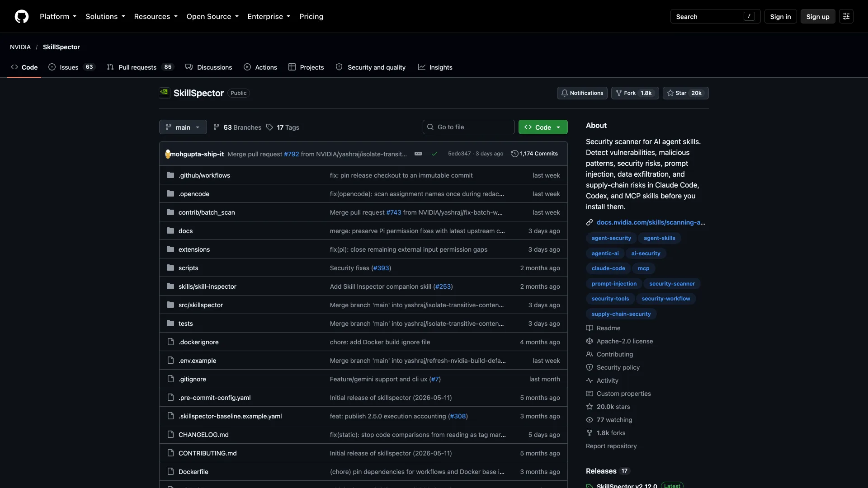The height and width of the screenshot is (488, 868).
Task: Click the shield icon beside Security policy
Action: (x=590, y=368)
